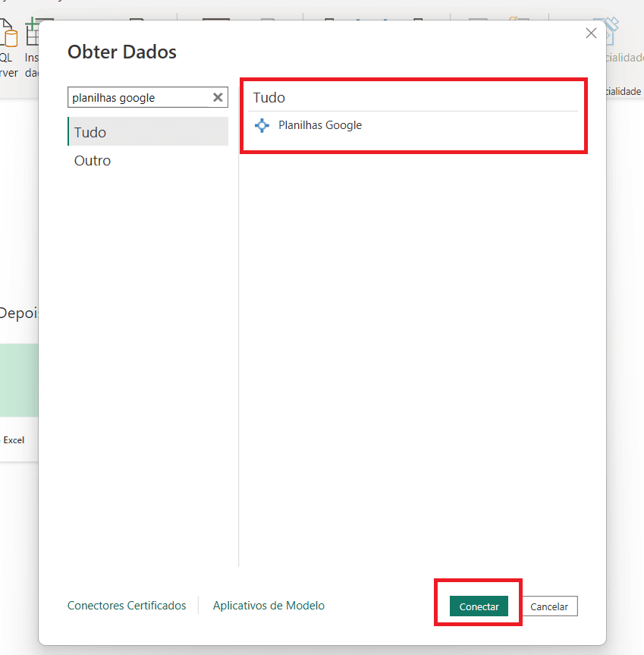Select the Tudo category in left list
Image resolution: width=644 pixels, height=655 pixels.
pos(147,132)
